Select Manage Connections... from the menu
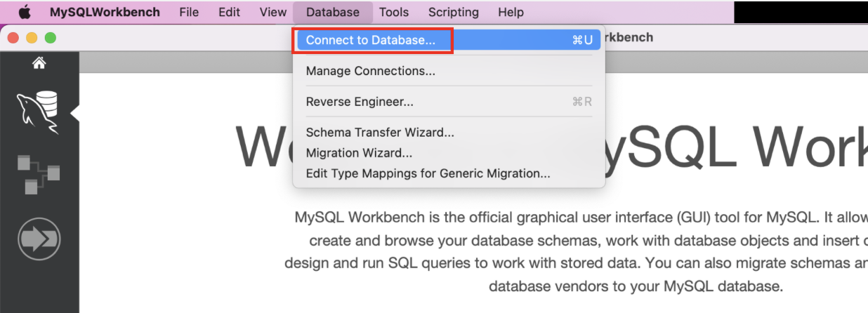868x313 pixels. (x=449, y=71)
